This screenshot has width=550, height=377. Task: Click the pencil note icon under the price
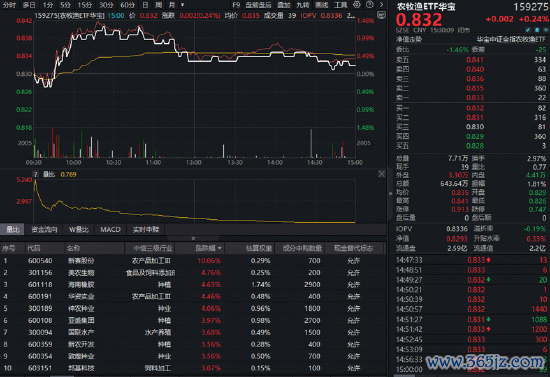point(528,31)
